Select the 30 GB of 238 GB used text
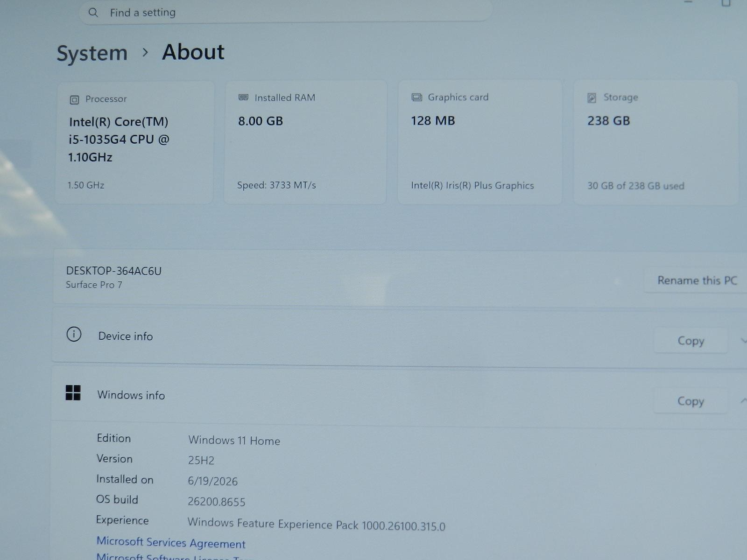 (636, 186)
